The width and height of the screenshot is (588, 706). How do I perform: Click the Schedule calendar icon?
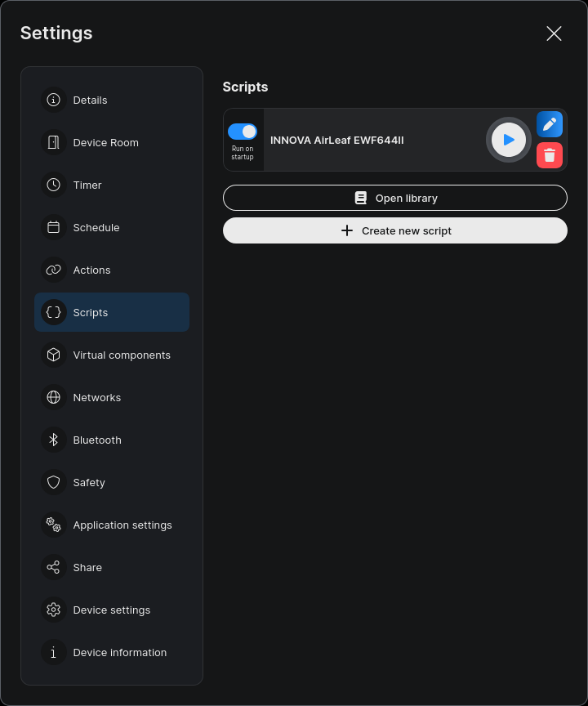(x=54, y=227)
